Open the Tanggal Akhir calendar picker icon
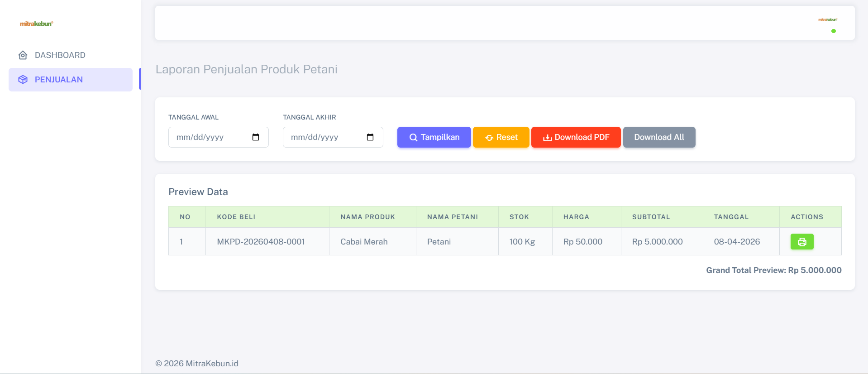This screenshot has width=868, height=374. (x=370, y=137)
